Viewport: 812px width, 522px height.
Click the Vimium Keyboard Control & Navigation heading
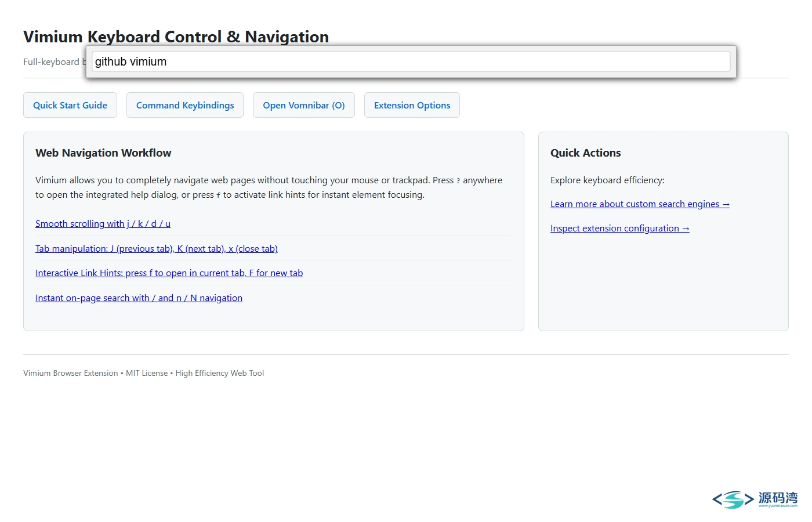point(176,37)
